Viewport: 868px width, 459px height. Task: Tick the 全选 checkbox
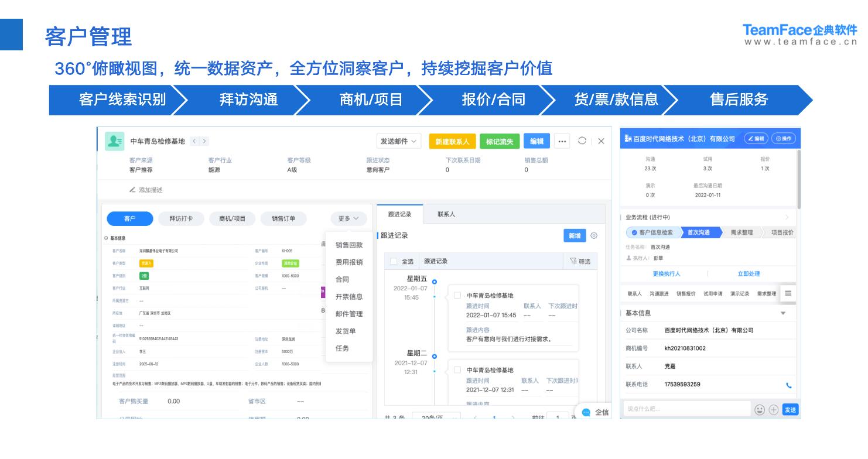pyautogui.click(x=394, y=261)
